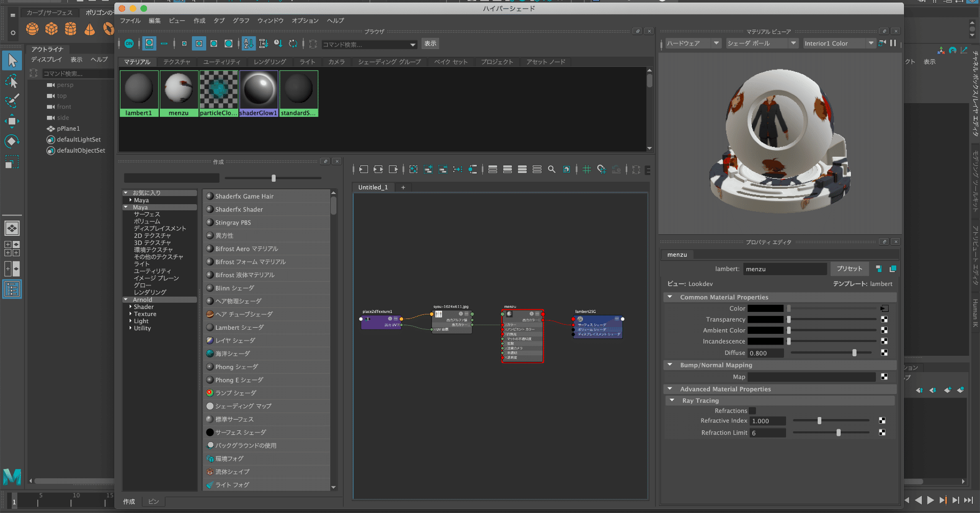980x513 pixels.
Task: Pause the material viewer rendering
Action: point(893,43)
